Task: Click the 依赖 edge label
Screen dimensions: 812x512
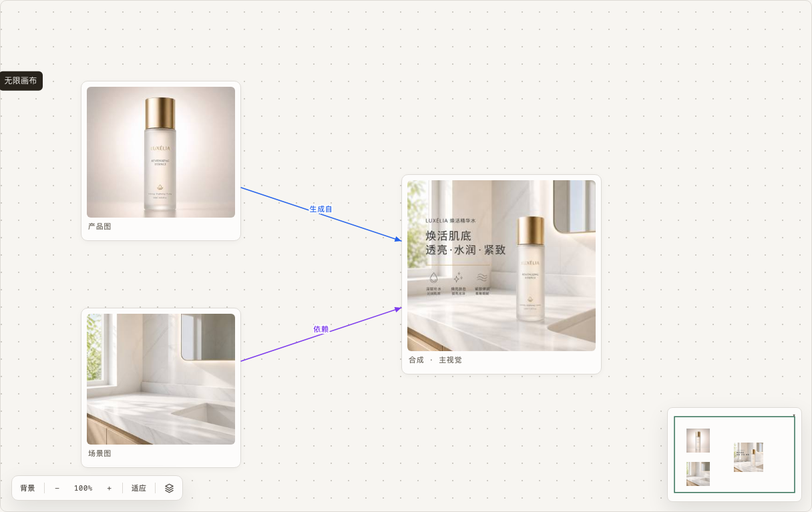Action: pos(321,329)
